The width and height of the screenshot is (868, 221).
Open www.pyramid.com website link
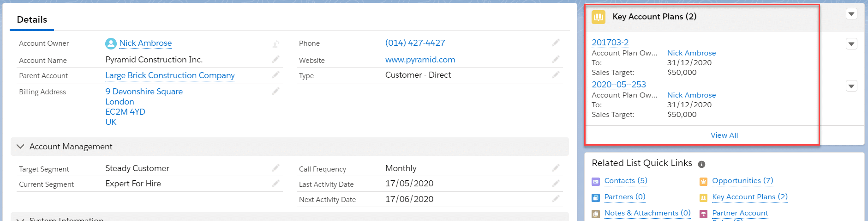pos(420,60)
